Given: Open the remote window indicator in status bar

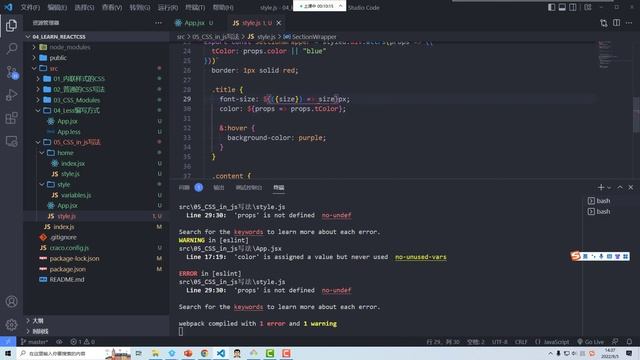Looking at the screenshot, I should click(x=8, y=342).
